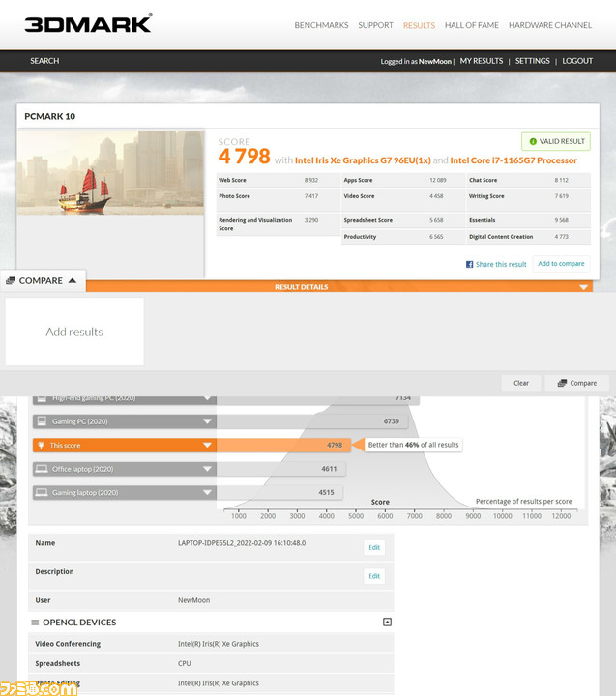616x696 pixels.
Task: Click the Add results box
Action: tap(74, 332)
